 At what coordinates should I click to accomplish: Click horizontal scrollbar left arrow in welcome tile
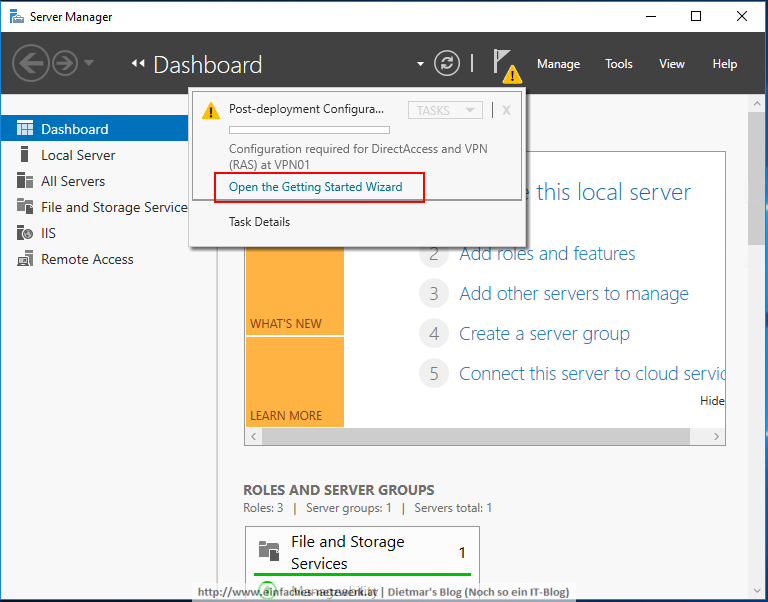pos(253,436)
